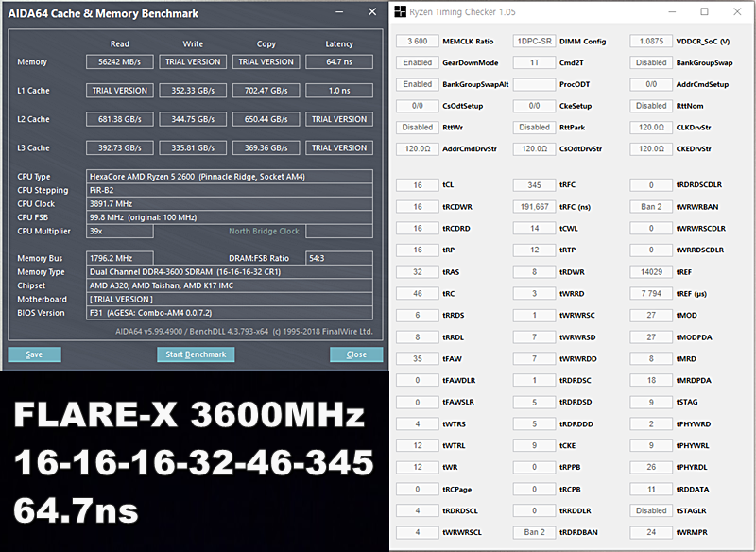The image size is (756, 552).
Task: Click the CLKDrvStr 120.0Ω value
Action: (651, 128)
